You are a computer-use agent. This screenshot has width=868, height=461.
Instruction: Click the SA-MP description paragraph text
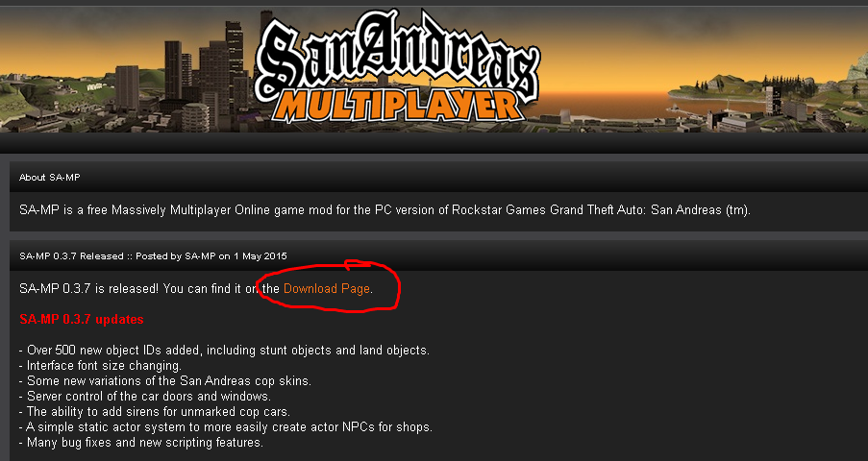pyautogui.click(x=384, y=210)
